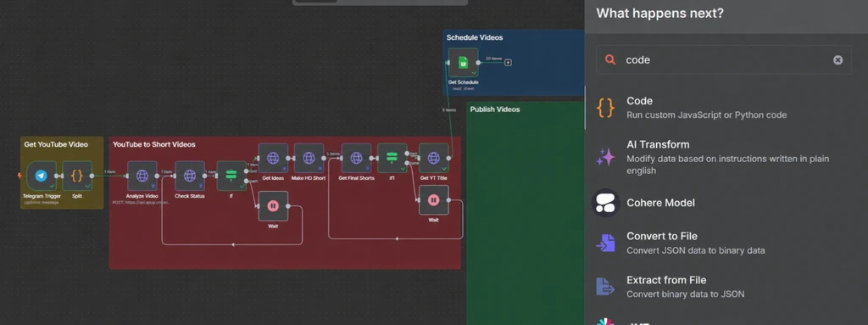Click the Cohere Model logo icon

pos(605,203)
